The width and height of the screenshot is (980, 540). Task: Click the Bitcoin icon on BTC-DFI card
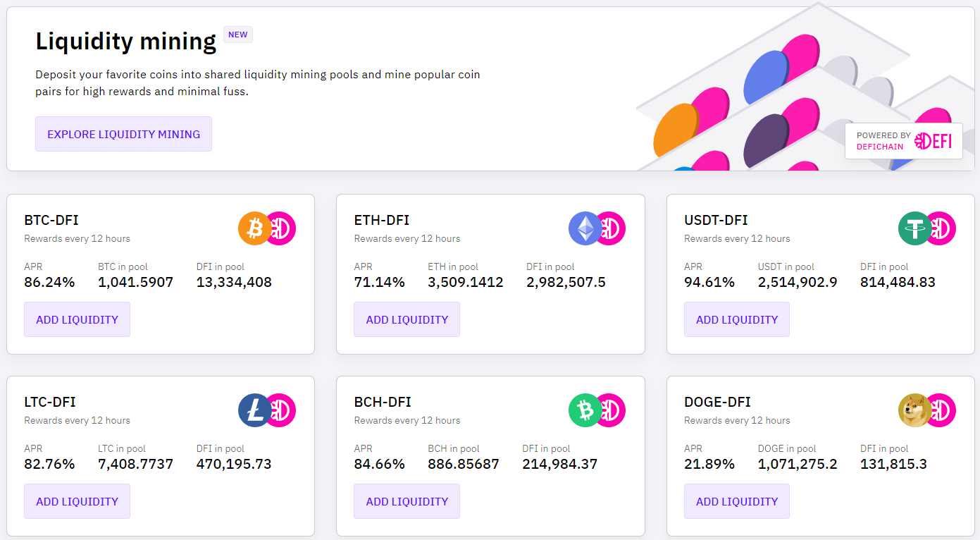[254, 228]
